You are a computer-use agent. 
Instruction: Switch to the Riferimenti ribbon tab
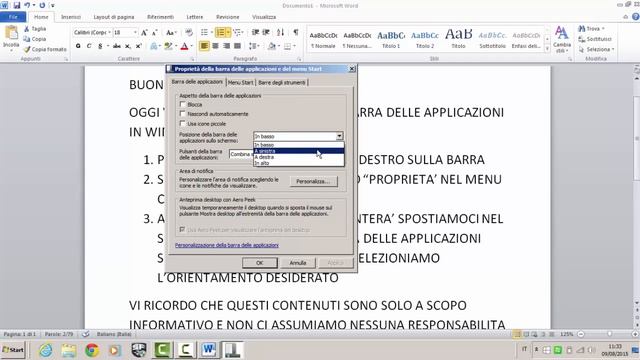[x=160, y=17]
